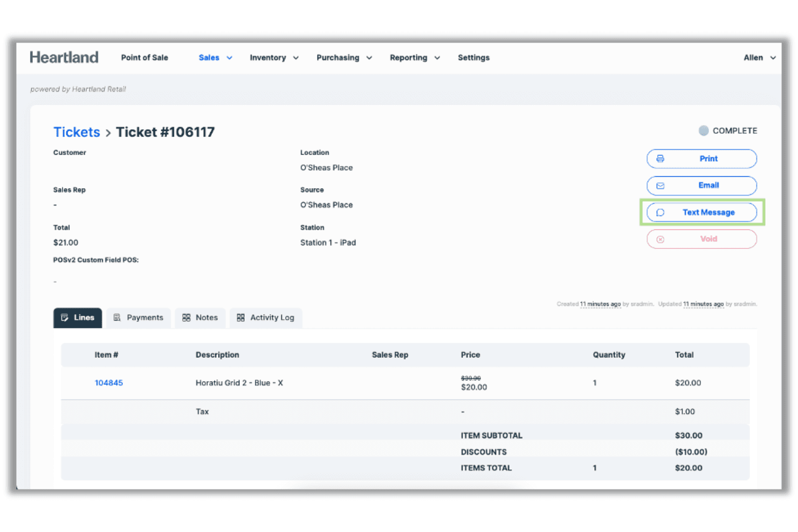Open the Reporting menu label
The width and height of the screenshot is (798, 532).
pos(408,58)
